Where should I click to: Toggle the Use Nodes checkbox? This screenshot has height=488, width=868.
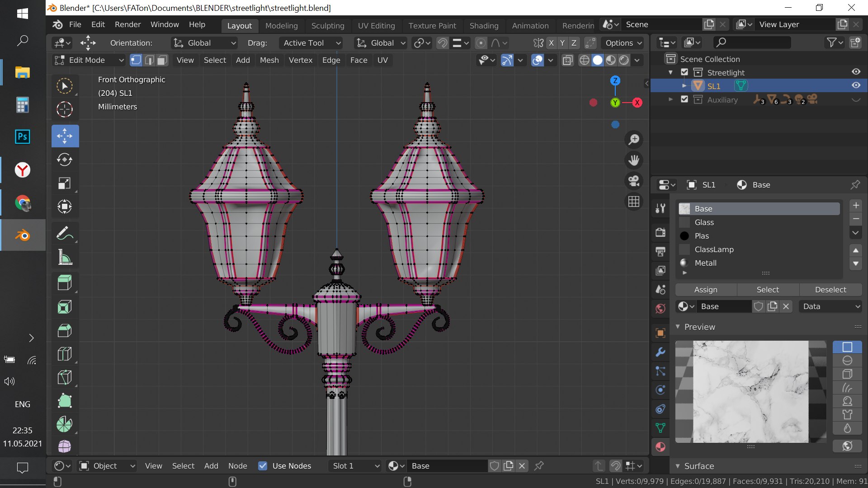coord(263,466)
